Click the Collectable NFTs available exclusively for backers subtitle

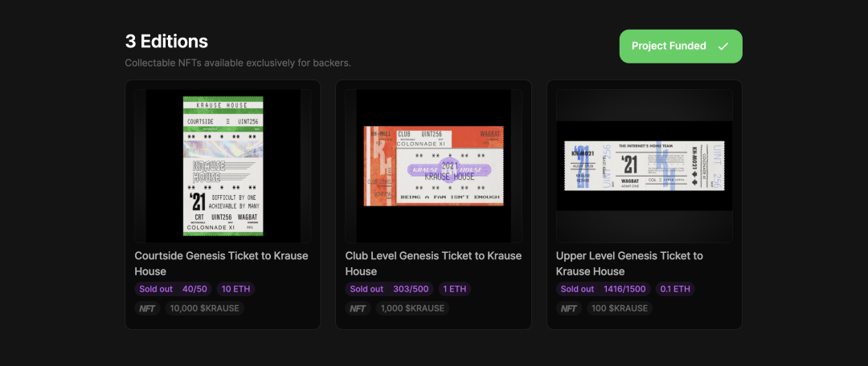pos(238,63)
